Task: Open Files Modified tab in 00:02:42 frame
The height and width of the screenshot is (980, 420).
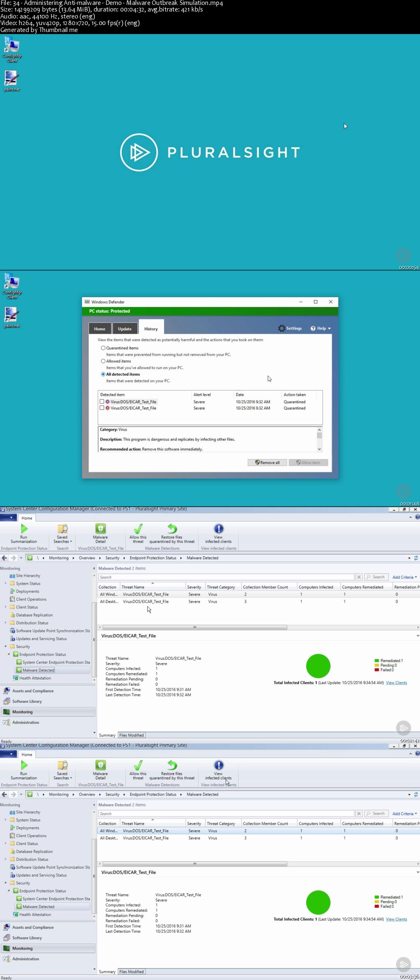Action: 131,735
